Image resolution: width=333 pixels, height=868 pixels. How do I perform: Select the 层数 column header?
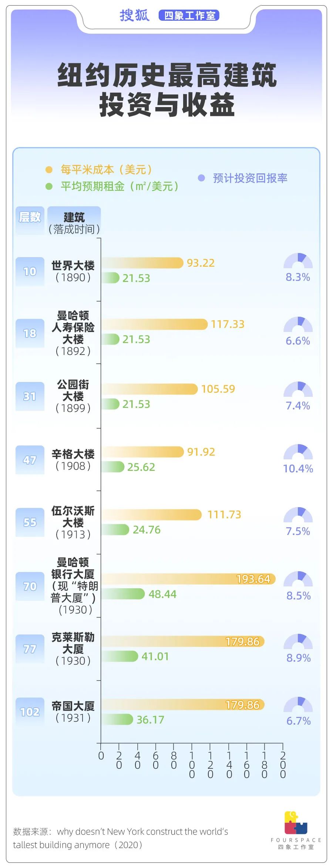tap(30, 217)
